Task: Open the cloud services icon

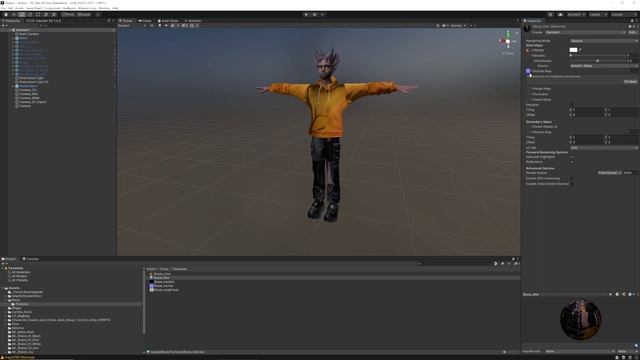Action: coord(560,14)
